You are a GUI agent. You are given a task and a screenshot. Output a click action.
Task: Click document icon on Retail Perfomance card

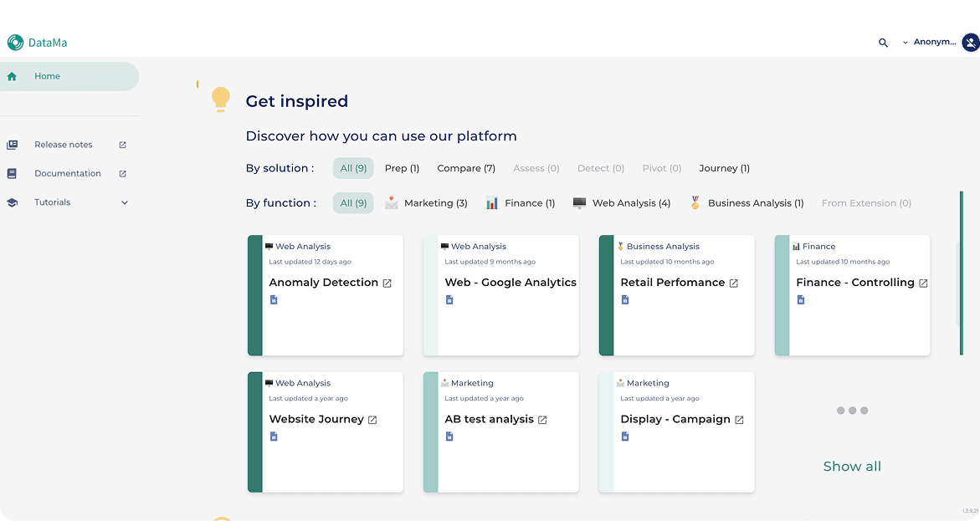point(625,300)
